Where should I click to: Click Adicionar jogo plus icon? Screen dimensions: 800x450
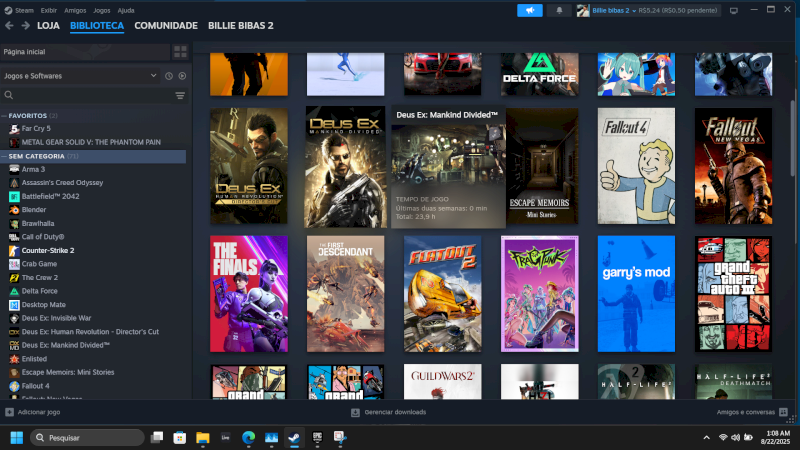pyautogui.click(x=9, y=412)
